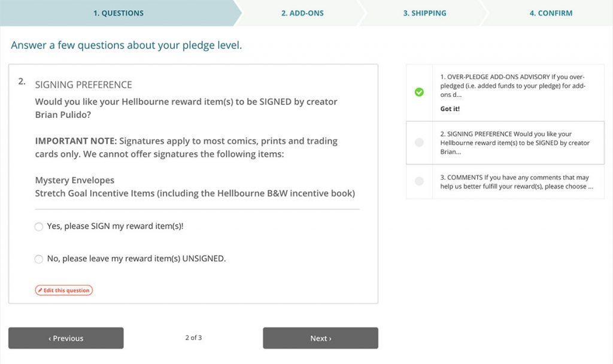Choose "No, please leave my reward item(s) UNSIGNED"

(x=39, y=259)
